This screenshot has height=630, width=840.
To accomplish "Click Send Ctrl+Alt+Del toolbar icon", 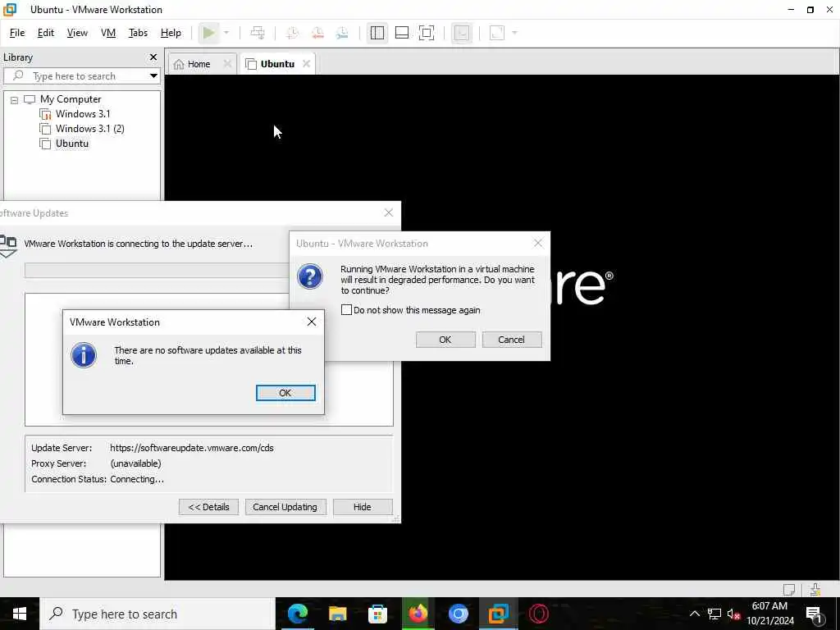I will tap(258, 33).
